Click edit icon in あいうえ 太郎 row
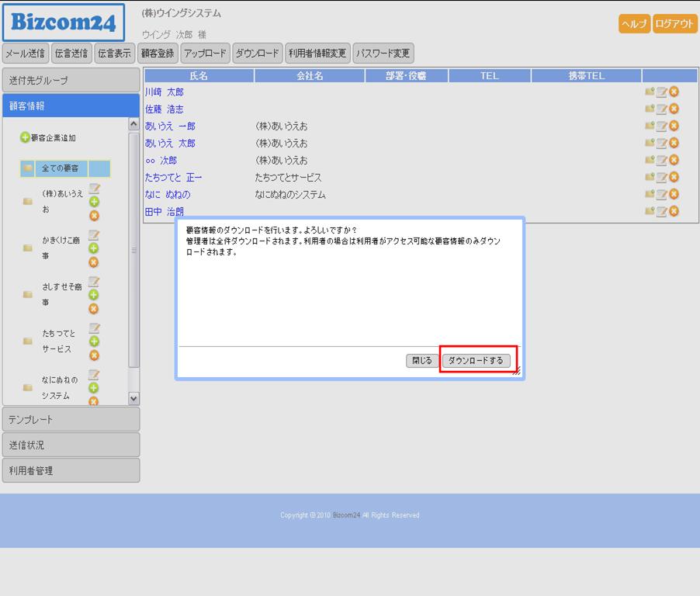Viewport: 700px width, 596px height. [x=661, y=144]
